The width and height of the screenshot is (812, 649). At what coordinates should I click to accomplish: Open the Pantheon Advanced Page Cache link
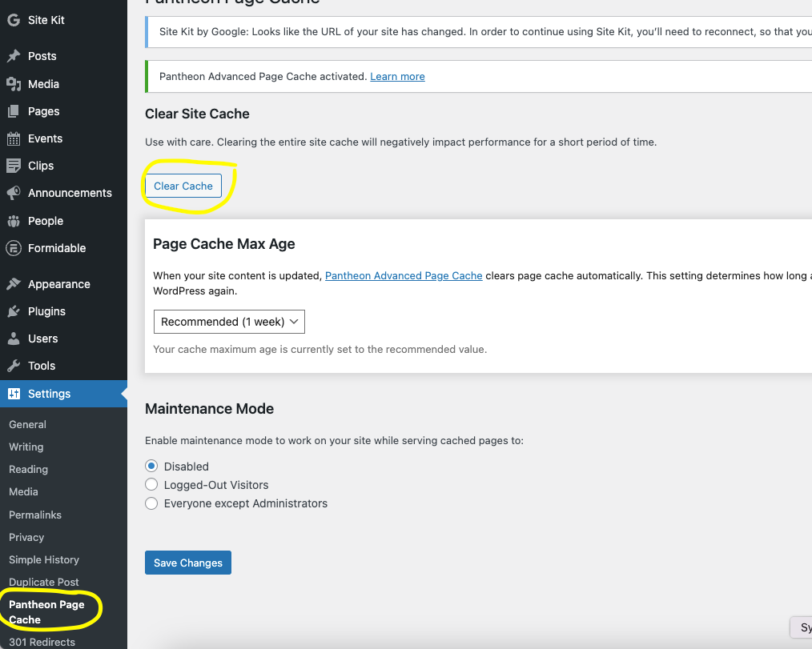(x=404, y=275)
